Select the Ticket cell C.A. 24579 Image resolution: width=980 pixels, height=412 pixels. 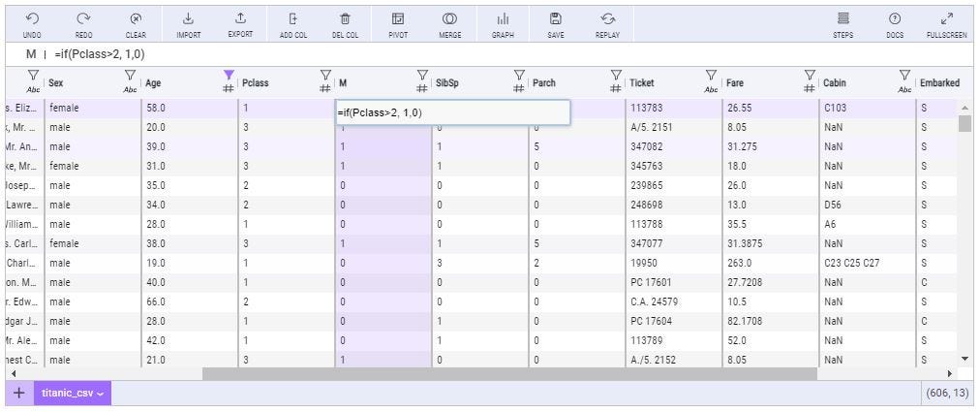(x=674, y=301)
